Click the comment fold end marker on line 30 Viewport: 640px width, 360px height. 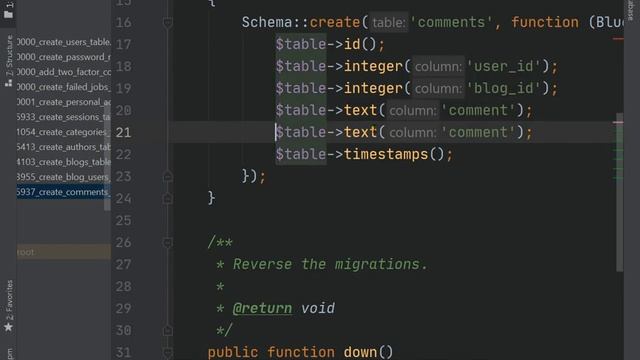point(167,330)
